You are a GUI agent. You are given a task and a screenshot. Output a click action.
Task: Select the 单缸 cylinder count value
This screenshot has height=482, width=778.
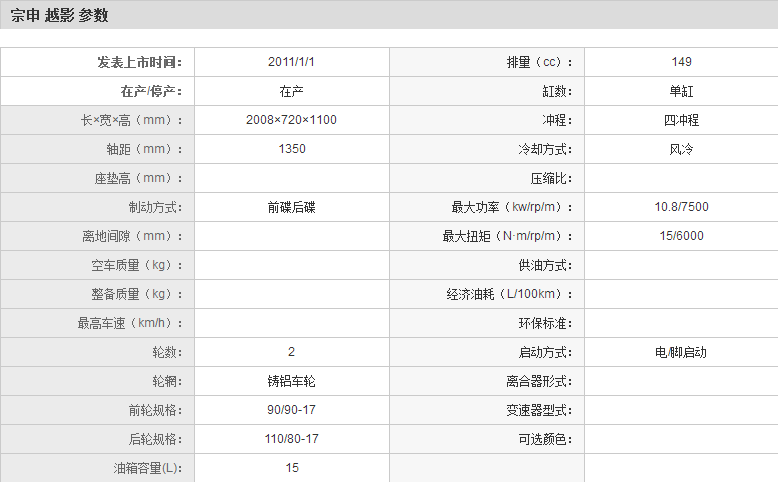click(x=681, y=91)
